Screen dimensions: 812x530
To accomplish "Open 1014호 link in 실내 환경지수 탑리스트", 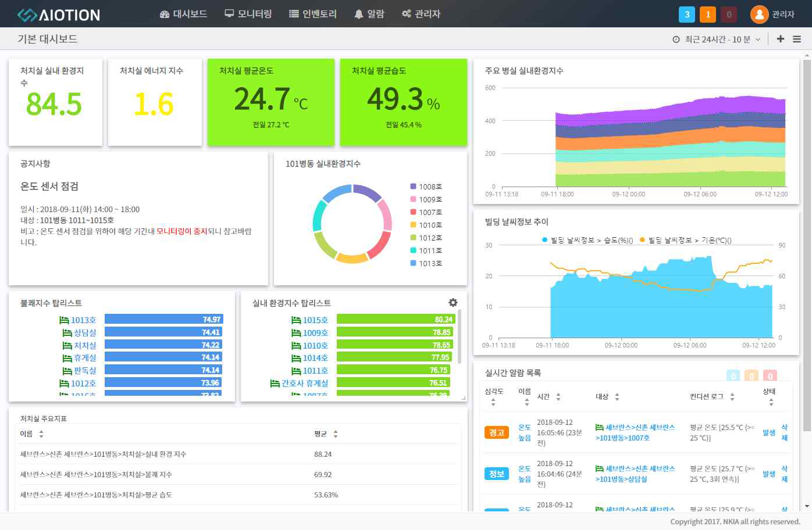I will tap(315, 358).
